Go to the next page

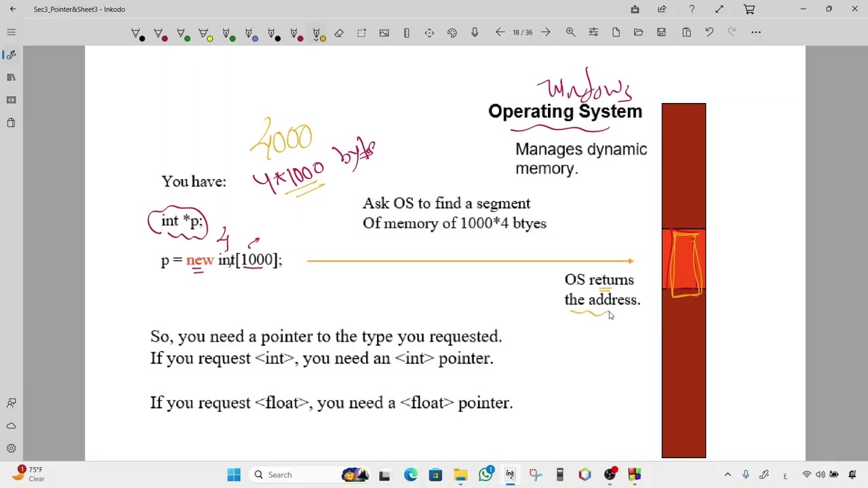tap(545, 33)
